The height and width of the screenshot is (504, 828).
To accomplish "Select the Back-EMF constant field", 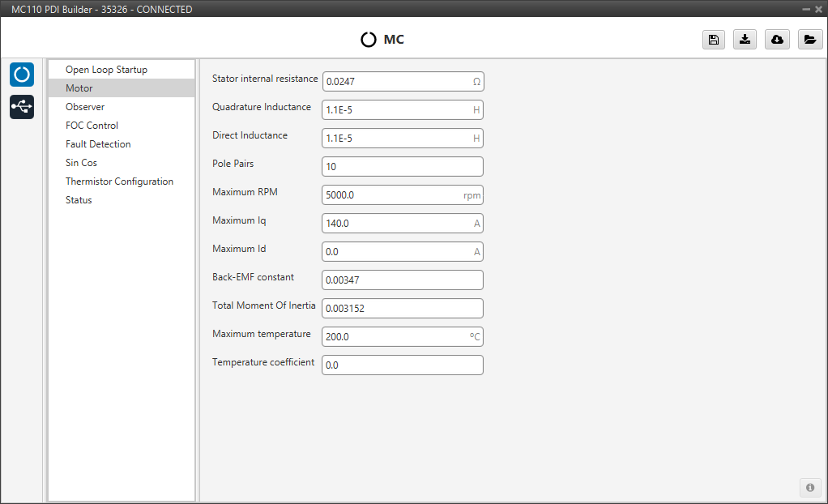I will click(402, 280).
